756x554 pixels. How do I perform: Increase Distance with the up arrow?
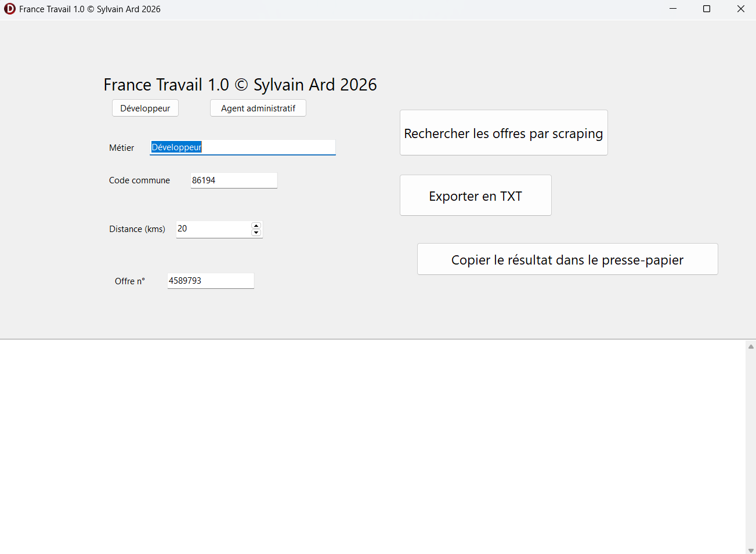click(x=256, y=226)
